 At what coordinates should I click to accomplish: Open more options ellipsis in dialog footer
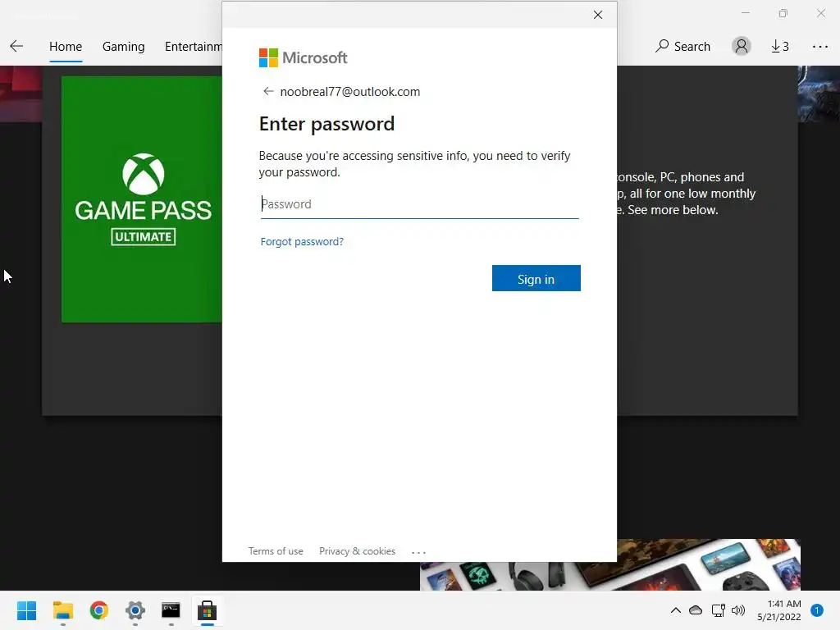coord(418,552)
